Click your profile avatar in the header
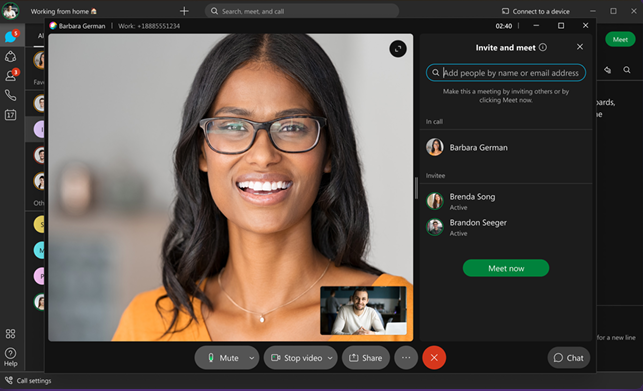The image size is (643, 391). 11,11
